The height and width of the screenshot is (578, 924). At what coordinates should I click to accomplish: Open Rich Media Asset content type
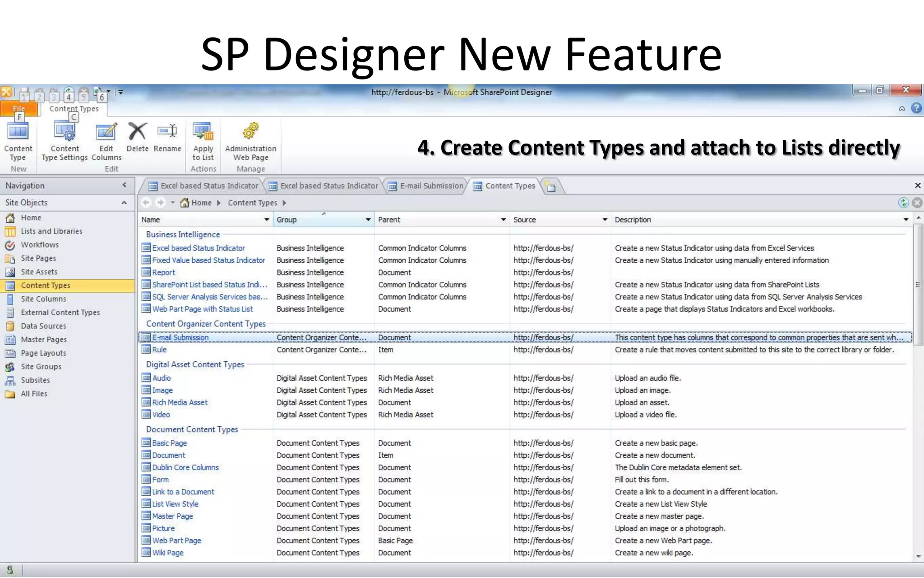(x=180, y=402)
